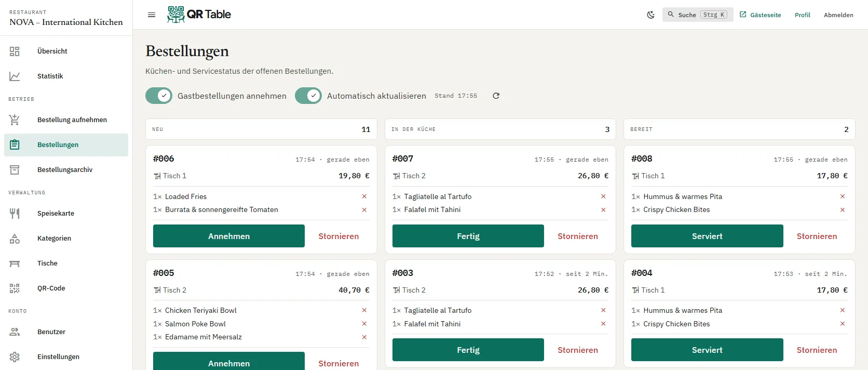The image size is (868, 370).
Task: Remove Salmon Poke Bowl from order #005
Action: coord(364,324)
